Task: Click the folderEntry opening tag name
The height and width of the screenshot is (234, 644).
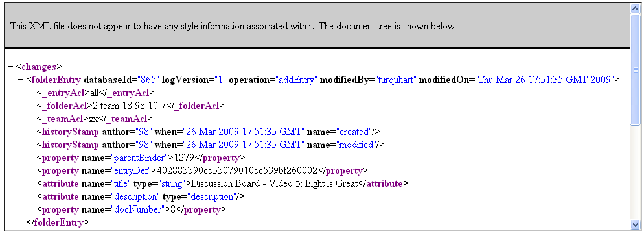Action: pyautogui.click(x=56, y=80)
